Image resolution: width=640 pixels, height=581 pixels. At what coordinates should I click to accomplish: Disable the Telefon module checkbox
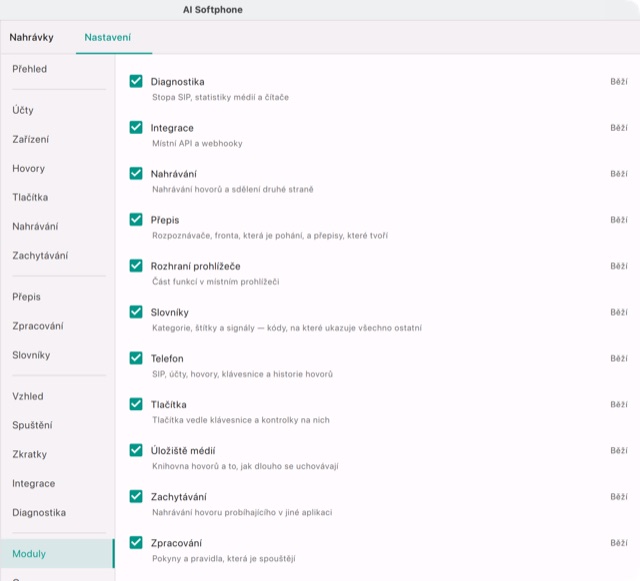coord(136,358)
